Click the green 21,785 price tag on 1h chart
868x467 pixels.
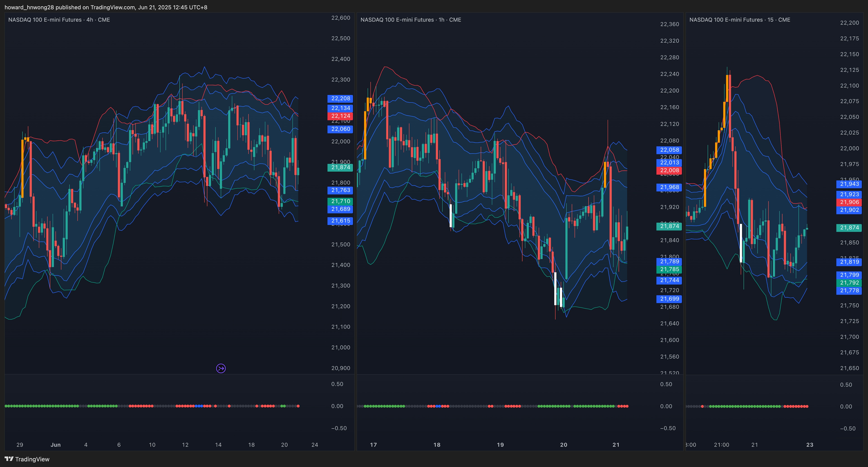669,269
